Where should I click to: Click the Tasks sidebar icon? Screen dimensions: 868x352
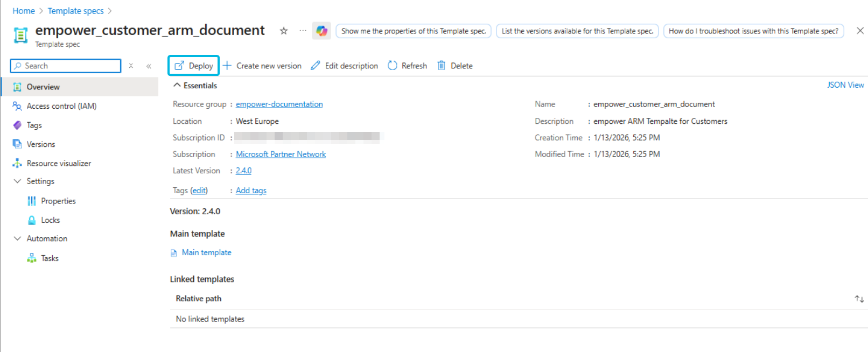pos(32,258)
